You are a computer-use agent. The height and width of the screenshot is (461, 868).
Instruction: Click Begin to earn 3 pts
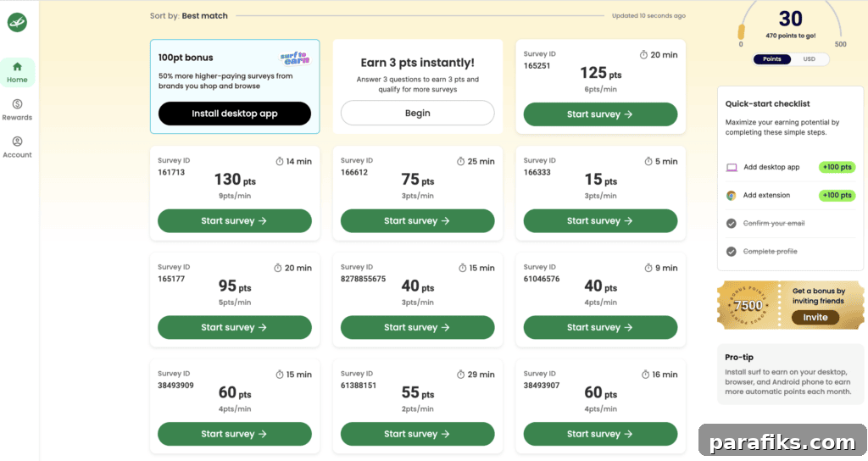pos(417,113)
